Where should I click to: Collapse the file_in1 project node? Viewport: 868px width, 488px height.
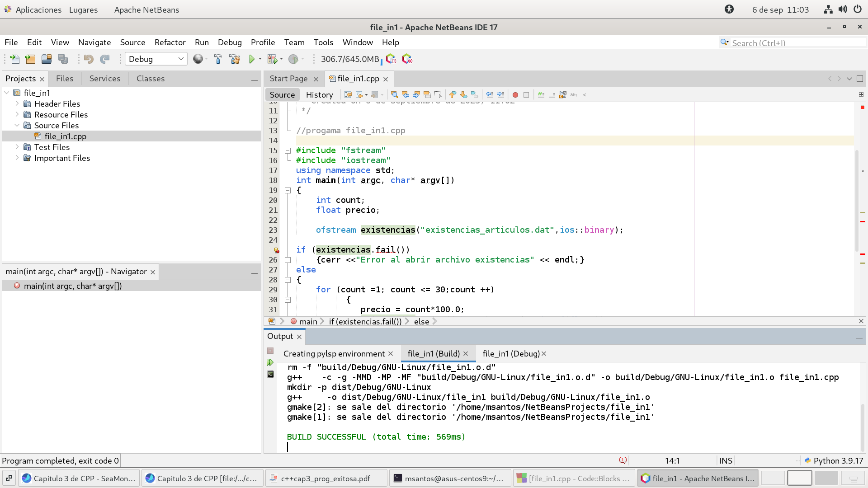click(7, 93)
